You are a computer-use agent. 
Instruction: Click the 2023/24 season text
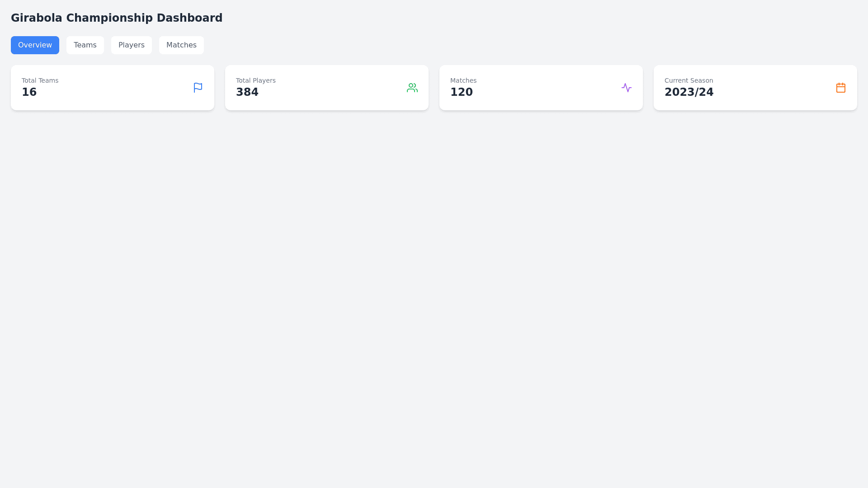(689, 92)
